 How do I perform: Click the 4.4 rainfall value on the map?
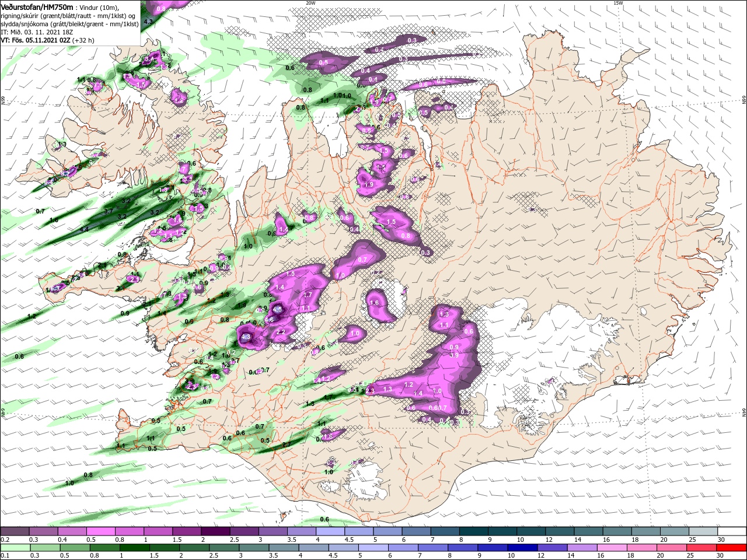[x=84, y=230]
